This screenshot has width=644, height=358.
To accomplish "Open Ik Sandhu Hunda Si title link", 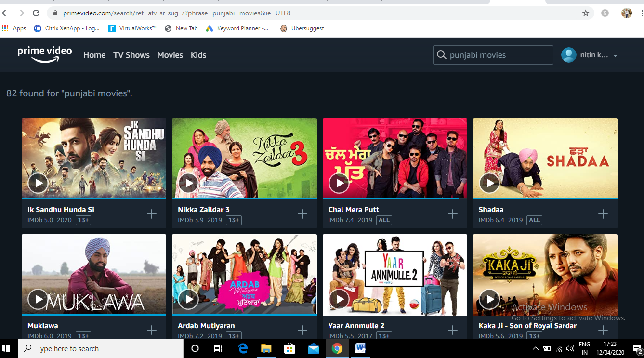I will click(61, 210).
